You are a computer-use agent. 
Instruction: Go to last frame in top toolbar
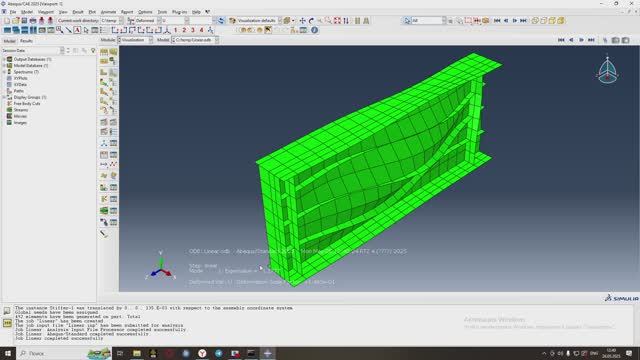tap(523, 20)
